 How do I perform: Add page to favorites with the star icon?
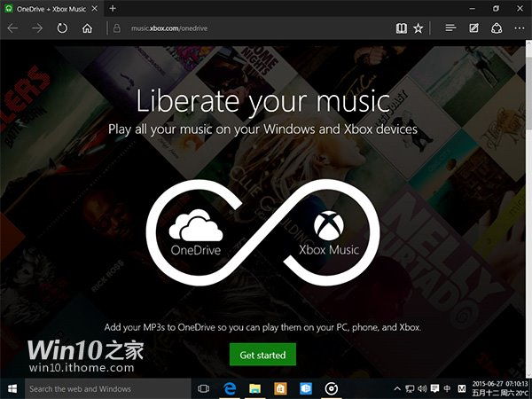pos(419,28)
